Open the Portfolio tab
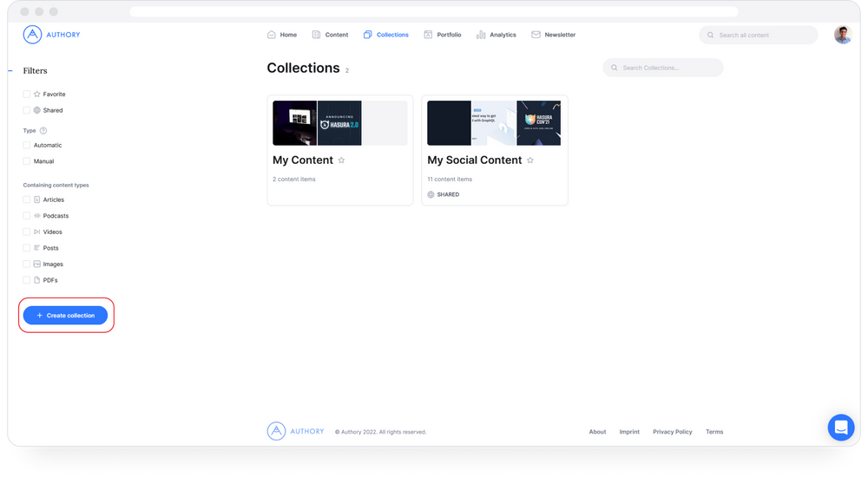The height and width of the screenshot is (483, 868). click(443, 35)
